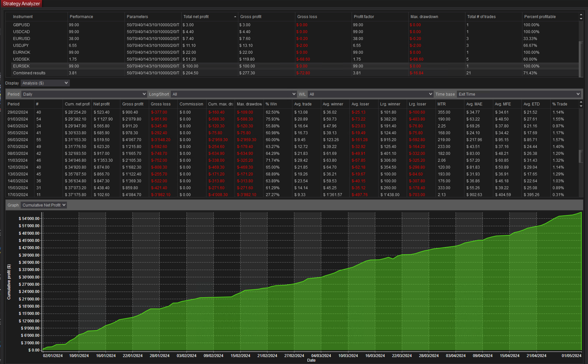Viewport: 588px width, 364px height.
Task: Select the 11/03/2024 daily row
Action: click(x=292, y=160)
